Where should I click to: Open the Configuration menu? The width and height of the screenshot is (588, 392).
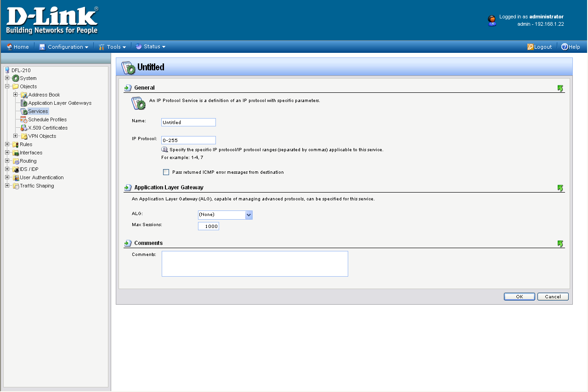64,47
